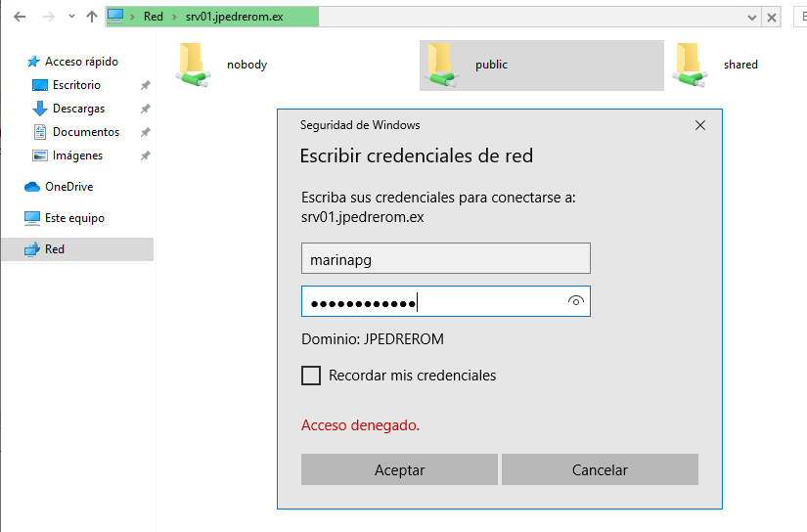Image resolution: width=807 pixels, height=532 pixels.
Task: Open the shared network folder icon
Action: coord(690,66)
